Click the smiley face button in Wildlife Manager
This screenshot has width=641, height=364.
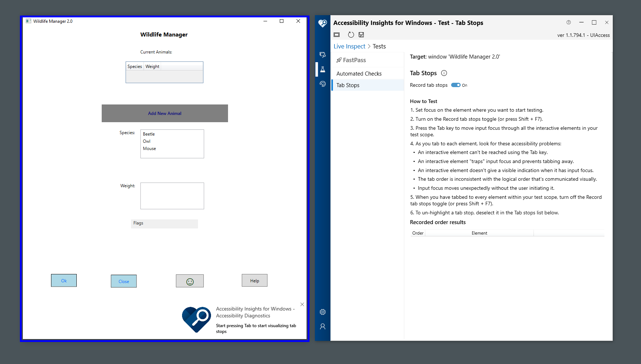coord(190,281)
